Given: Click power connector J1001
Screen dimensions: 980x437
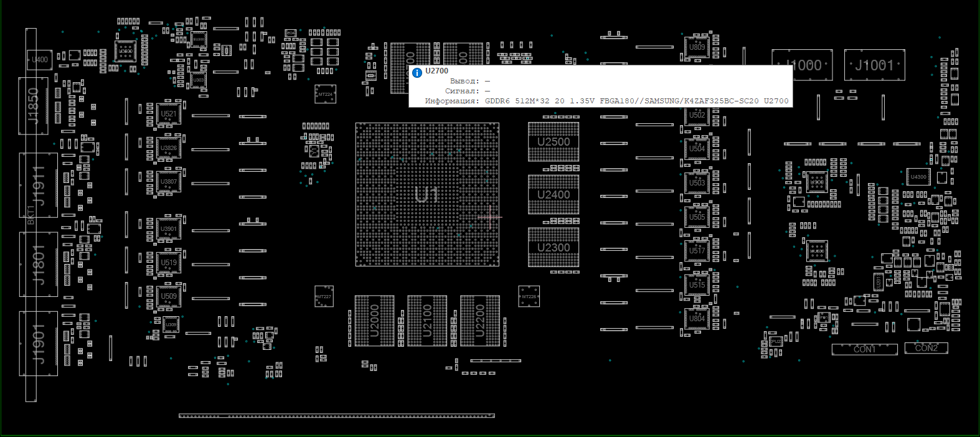Looking at the screenshot, I should pos(874,65).
